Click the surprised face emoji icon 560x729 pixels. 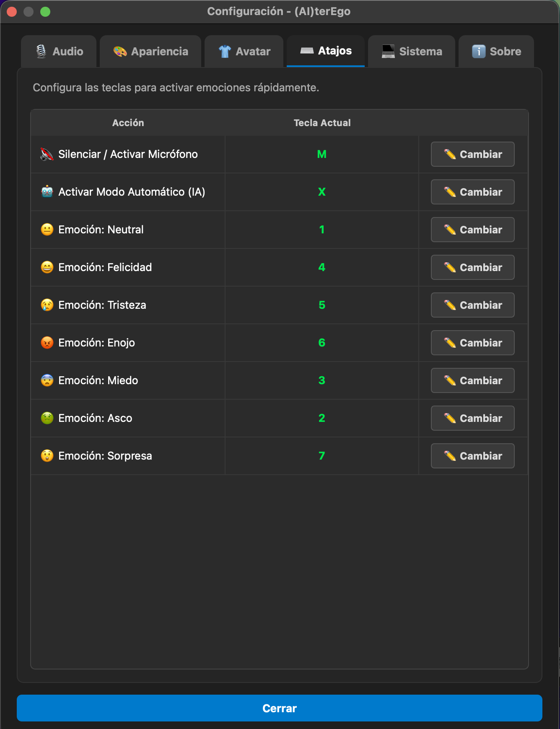pos(47,456)
